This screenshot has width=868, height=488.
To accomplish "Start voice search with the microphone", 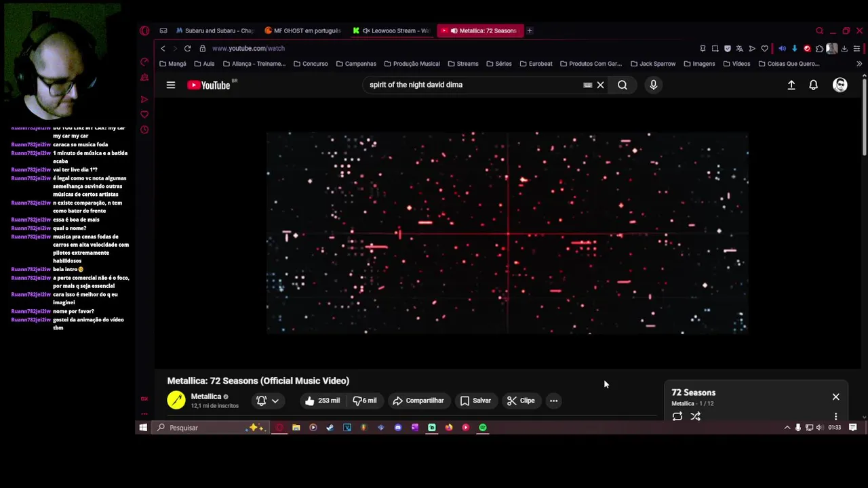I will tap(654, 85).
